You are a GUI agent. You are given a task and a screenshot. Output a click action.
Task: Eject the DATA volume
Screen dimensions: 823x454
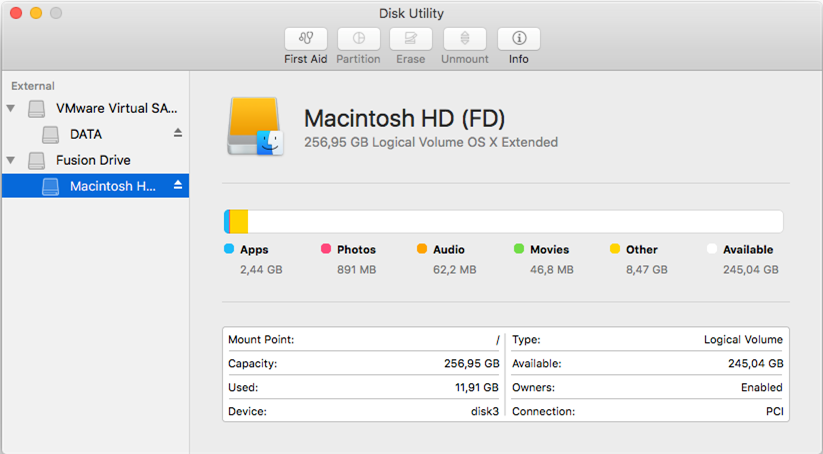click(x=178, y=133)
